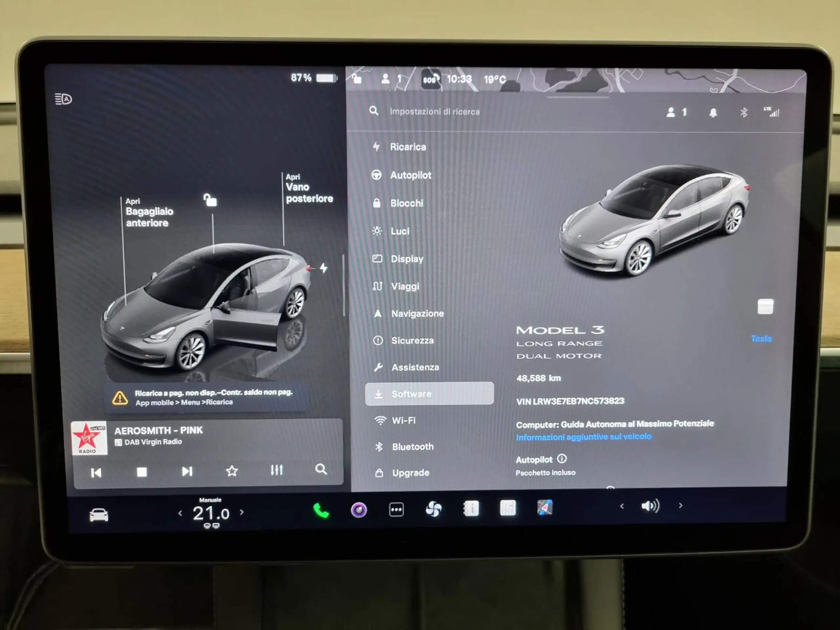The width and height of the screenshot is (840, 630).
Task: Select Software update section
Action: tap(428, 393)
